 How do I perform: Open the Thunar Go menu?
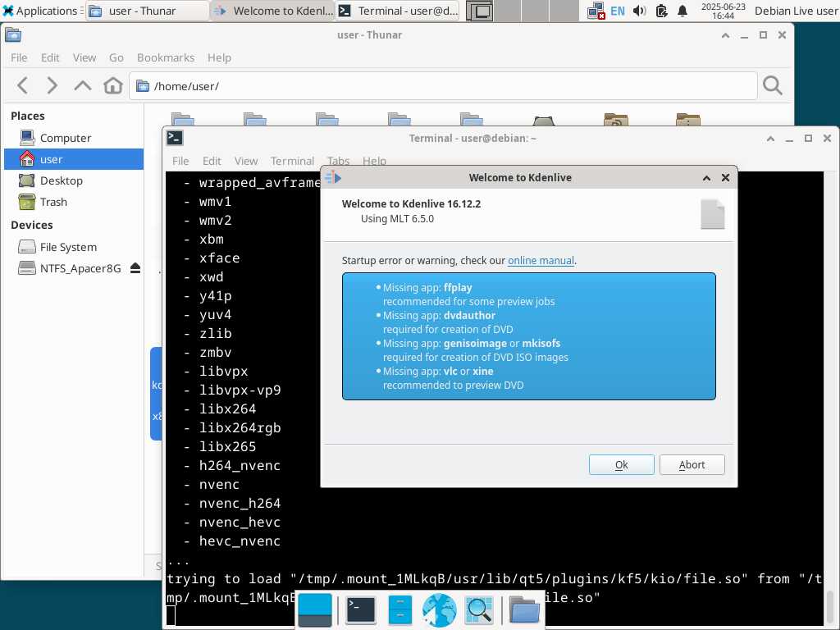coord(116,57)
